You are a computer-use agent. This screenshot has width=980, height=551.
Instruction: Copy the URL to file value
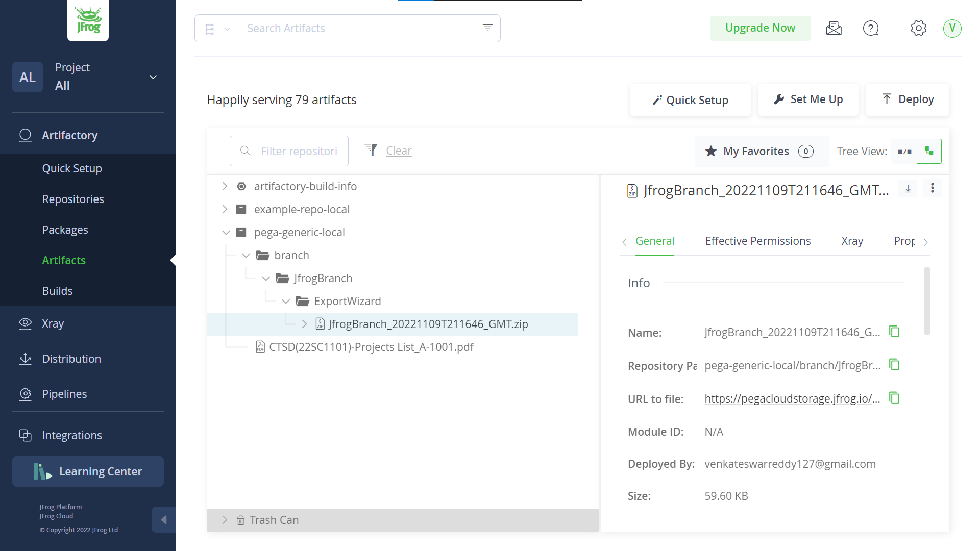coord(894,398)
